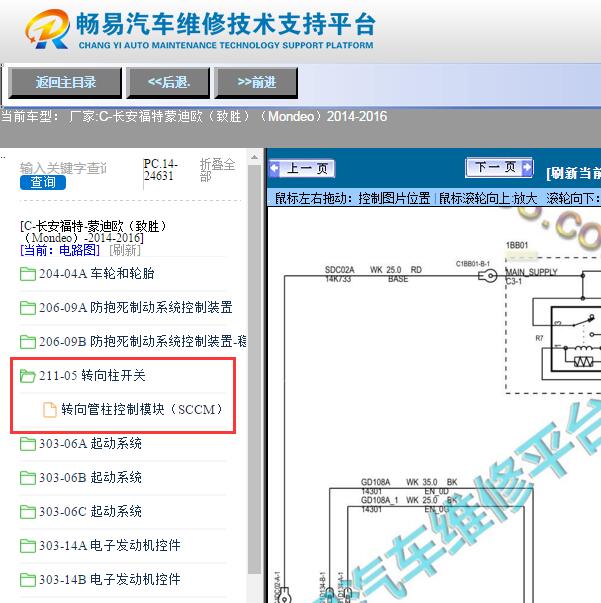Image resolution: width=601 pixels, height=603 pixels.
Task: Open folder icon for 303-14A 电子发动机控件
Action: click(x=28, y=546)
